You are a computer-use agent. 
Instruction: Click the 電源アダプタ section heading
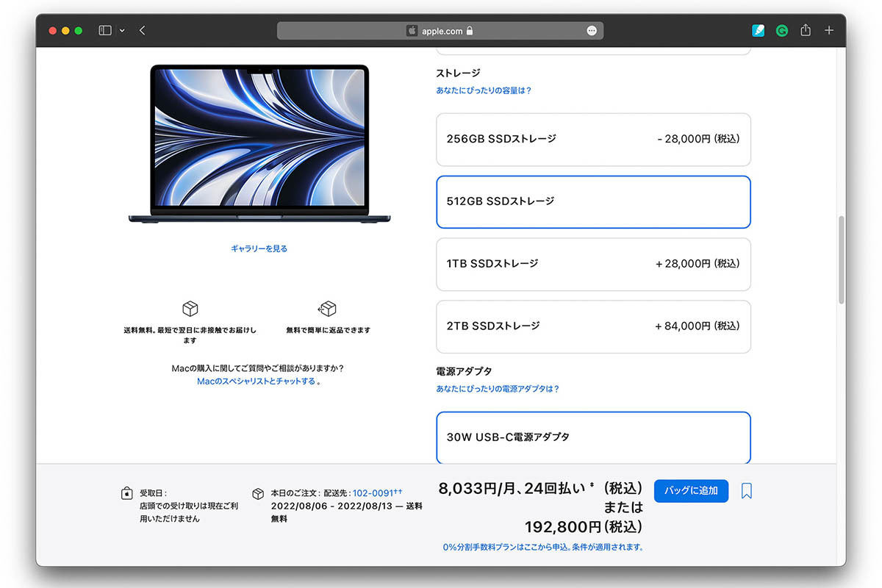(464, 371)
